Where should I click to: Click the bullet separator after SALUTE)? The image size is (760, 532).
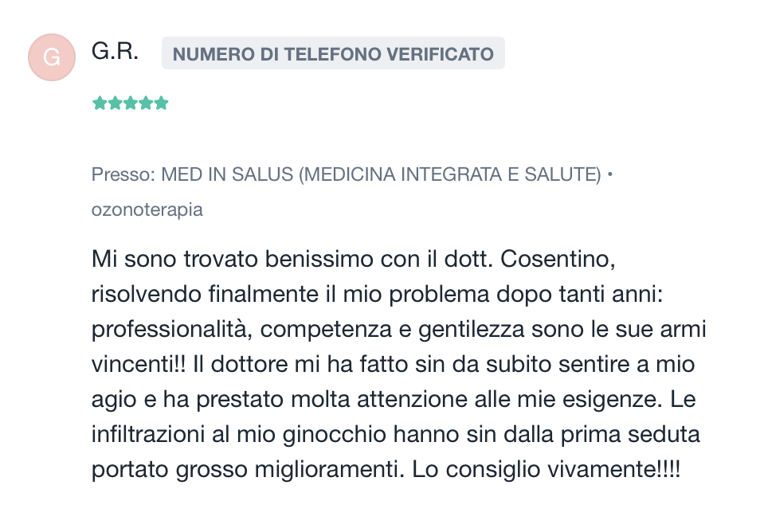[x=609, y=174]
